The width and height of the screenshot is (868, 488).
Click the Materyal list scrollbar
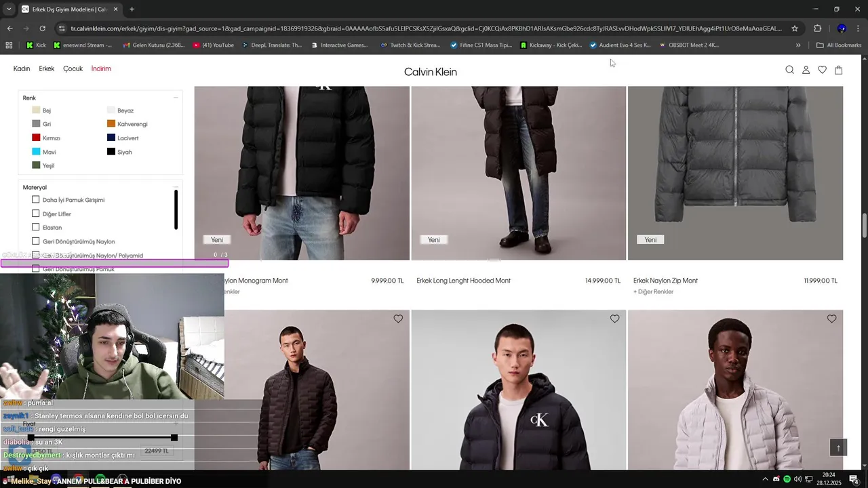[176, 209]
